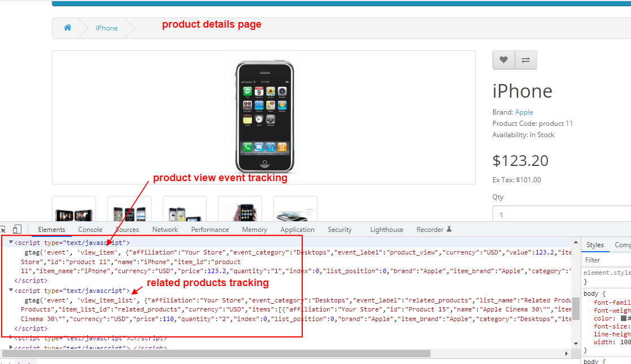This screenshot has width=631, height=364.
Task: Open the second iPhone thumbnail image
Action: point(129,210)
